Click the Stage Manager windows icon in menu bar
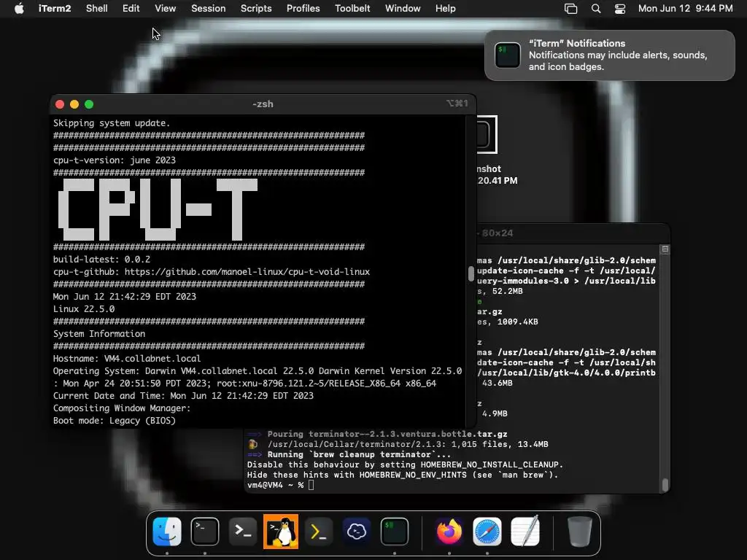The image size is (747, 560). point(570,9)
